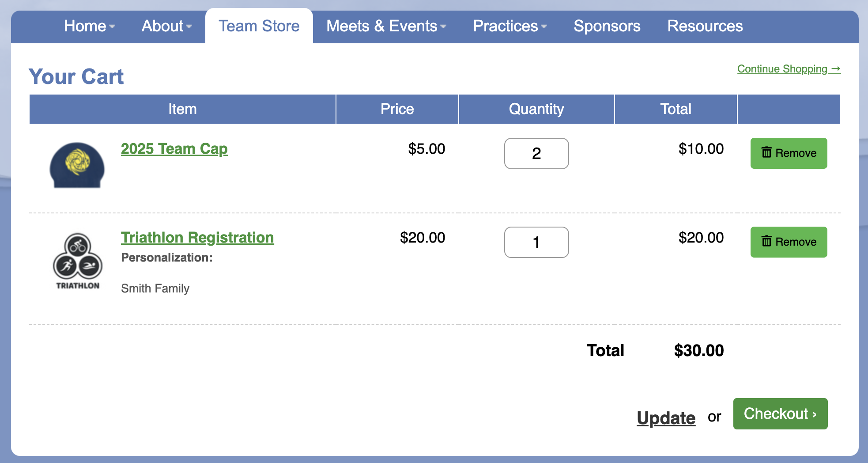Click trash icon for Triathlon Registration
868x463 pixels.
click(766, 241)
